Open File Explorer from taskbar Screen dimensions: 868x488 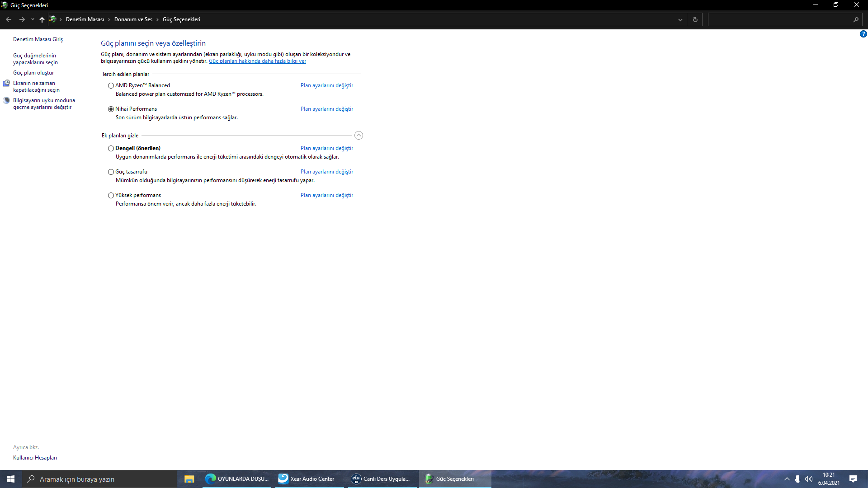[x=189, y=479]
